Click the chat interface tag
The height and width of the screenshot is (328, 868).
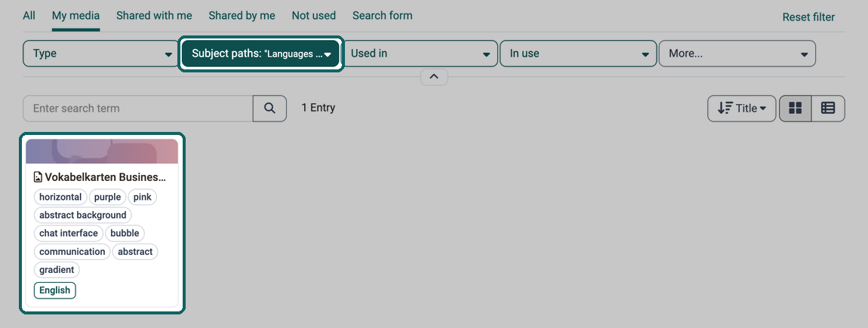coord(69,234)
